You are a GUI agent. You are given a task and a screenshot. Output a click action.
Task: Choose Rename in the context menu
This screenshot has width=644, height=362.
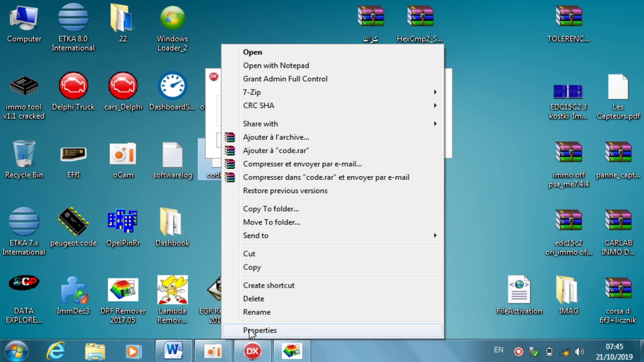[x=333, y=312]
